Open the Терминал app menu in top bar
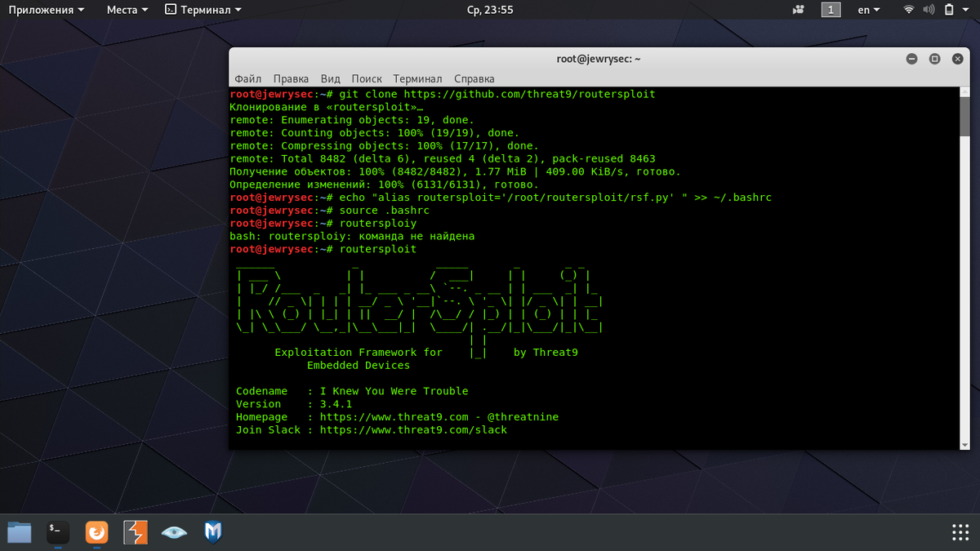Viewport: 980px width, 551px height. (x=203, y=11)
